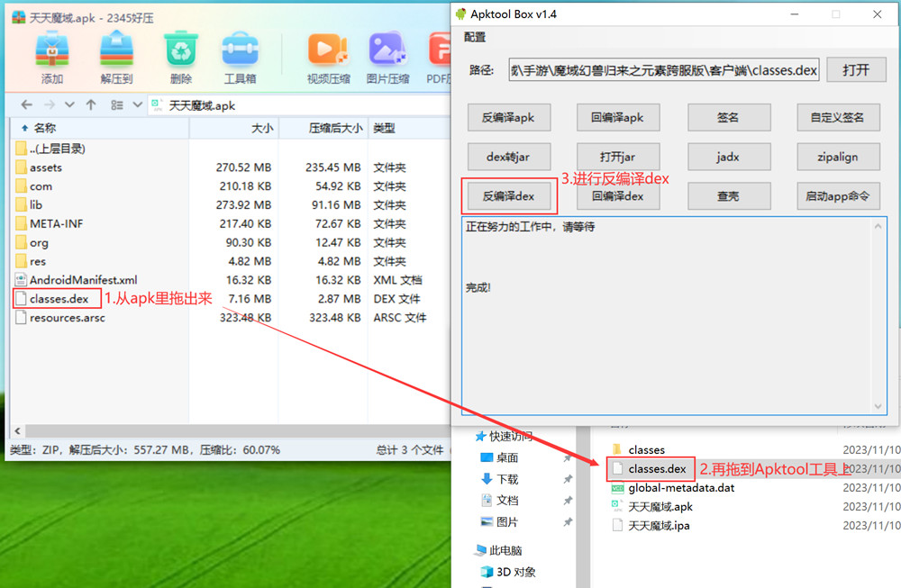Launch jadx from Apktool Box
Screen dimensions: 901x588
click(x=728, y=157)
